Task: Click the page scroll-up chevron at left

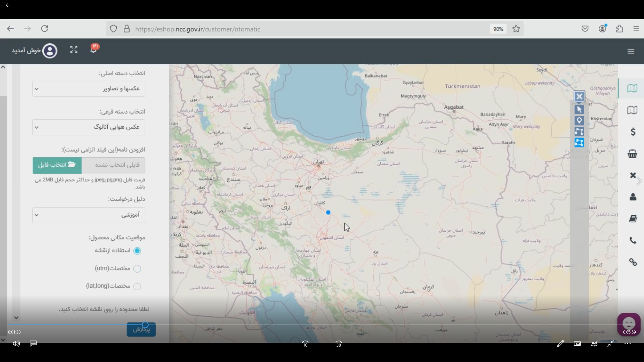Action: [x=3, y=67]
